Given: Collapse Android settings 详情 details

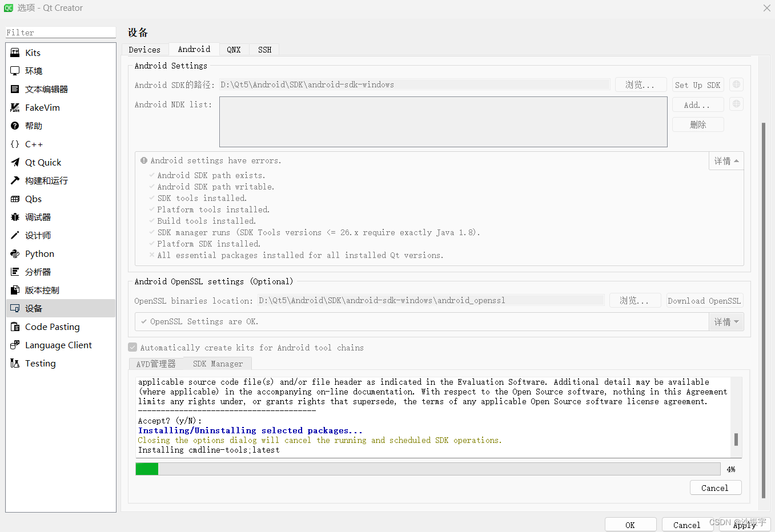Looking at the screenshot, I should [x=726, y=161].
